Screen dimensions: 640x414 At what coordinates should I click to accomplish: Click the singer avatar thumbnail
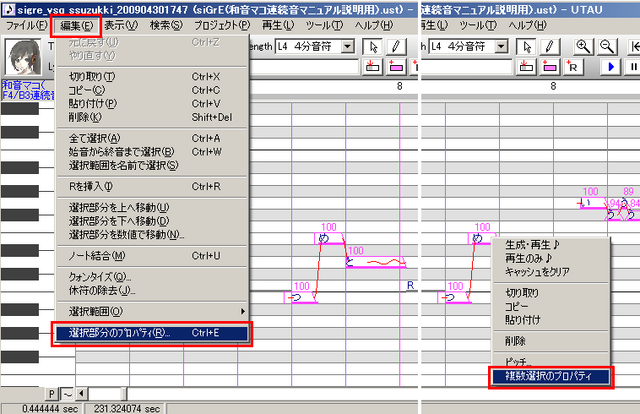(x=23, y=57)
